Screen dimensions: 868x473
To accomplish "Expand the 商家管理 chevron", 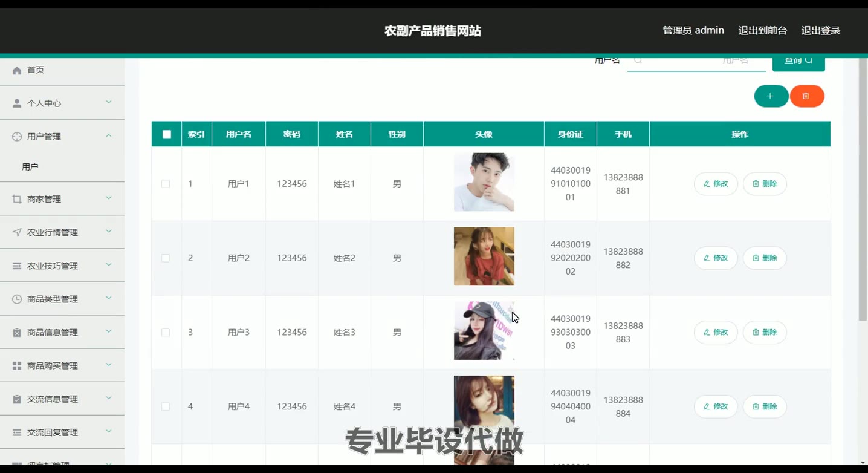I will click(x=109, y=198).
